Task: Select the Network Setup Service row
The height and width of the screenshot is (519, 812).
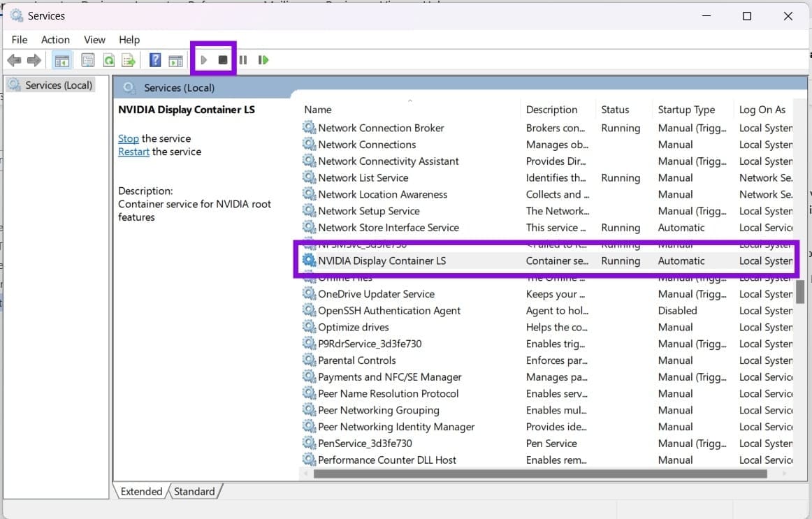Action: click(x=547, y=210)
